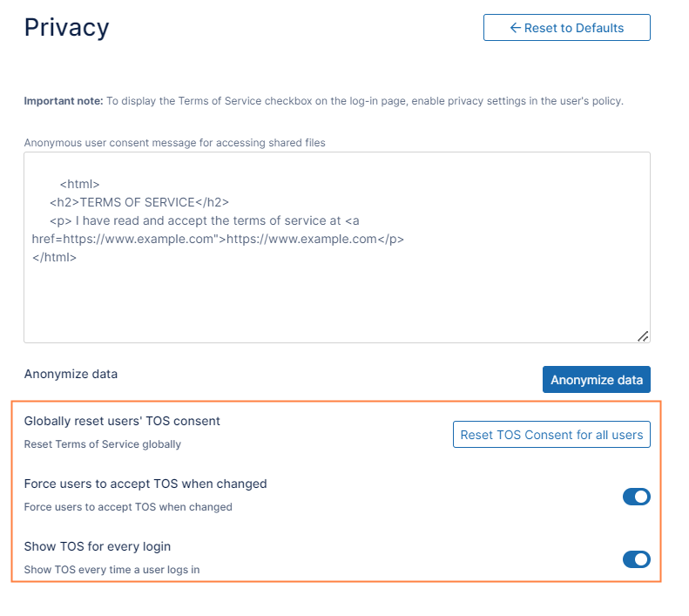Click the 'Anonymize data' label text
This screenshot has height=616, width=689.
[x=71, y=374]
